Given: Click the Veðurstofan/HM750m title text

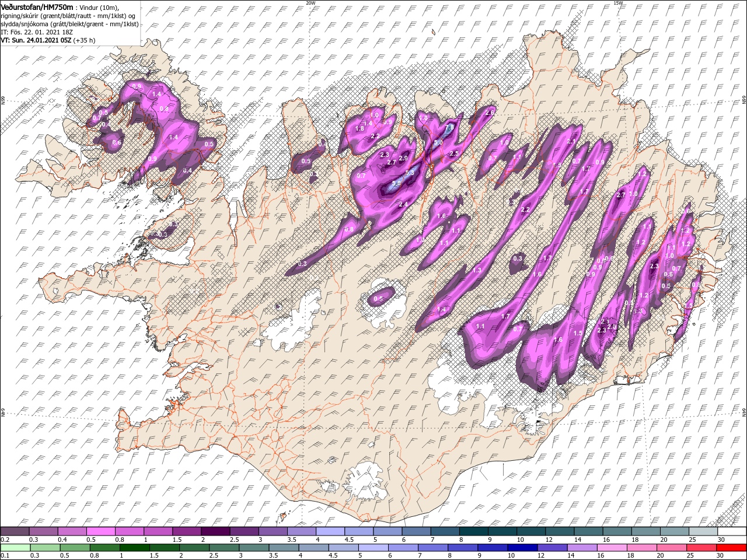Looking at the screenshot, I should (37, 6).
